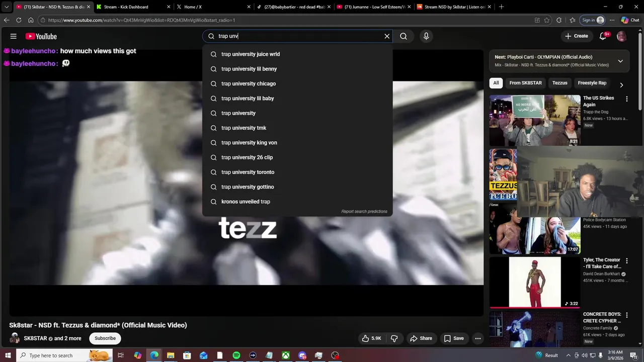The image size is (644, 362).
Task: Sign in to the browser profile
Action: (593, 20)
